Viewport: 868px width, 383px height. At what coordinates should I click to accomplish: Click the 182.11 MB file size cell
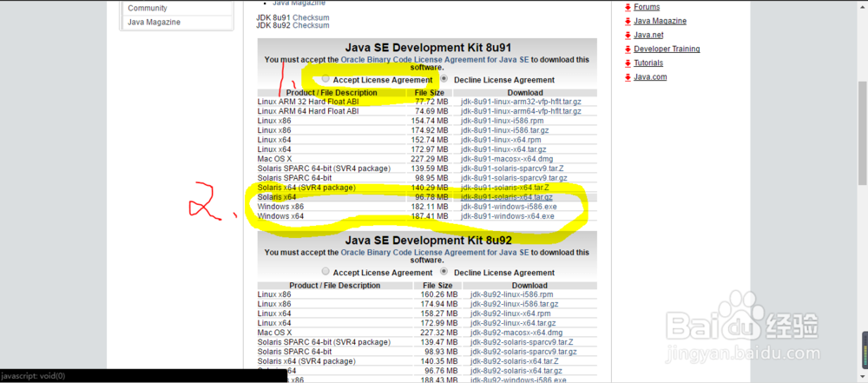tap(430, 207)
